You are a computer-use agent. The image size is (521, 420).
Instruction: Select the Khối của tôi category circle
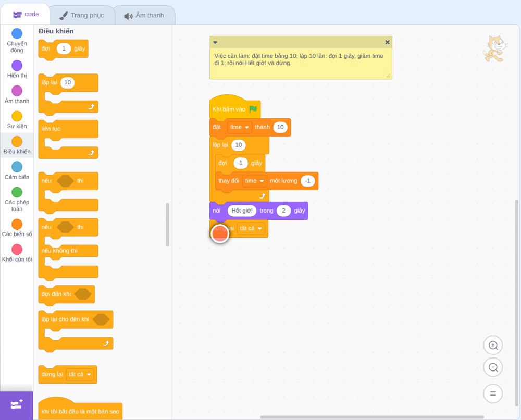tap(17, 249)
